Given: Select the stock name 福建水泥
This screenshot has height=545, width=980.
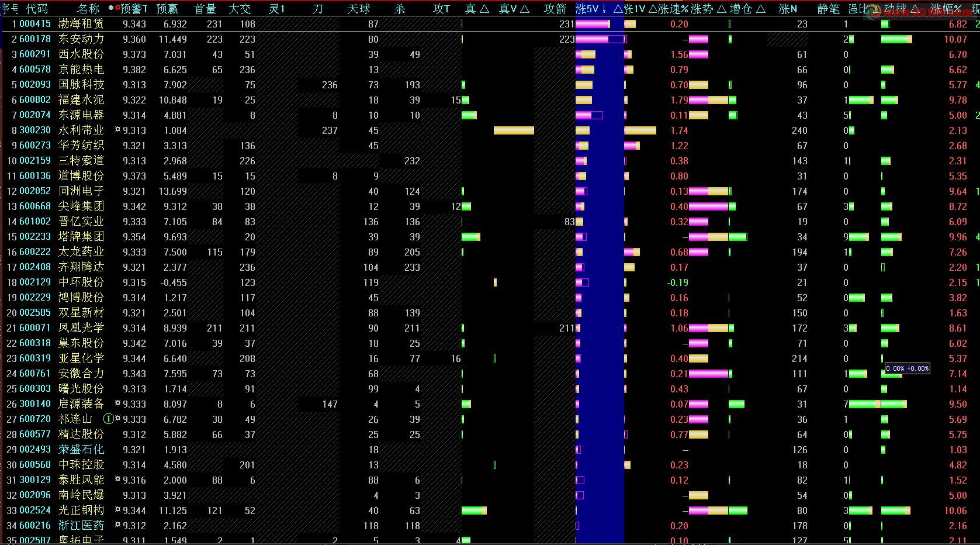Looking at the screenshot, I should [81, 100].
